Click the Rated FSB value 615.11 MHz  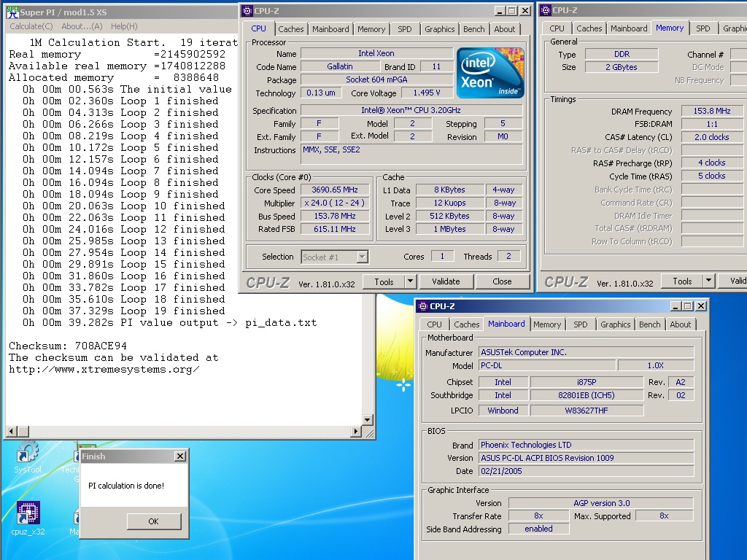(335, 229)
